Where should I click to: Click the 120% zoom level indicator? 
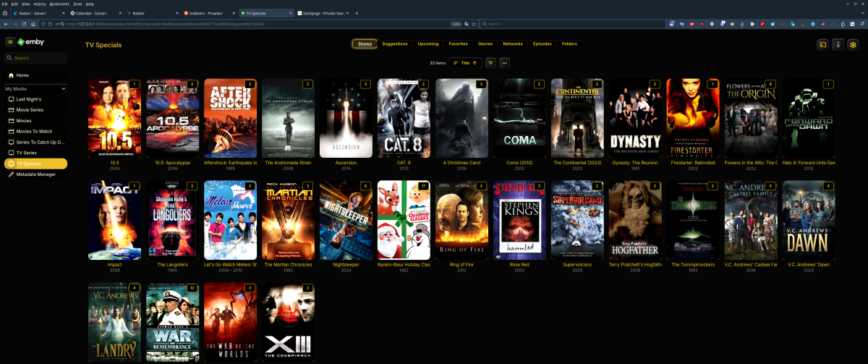456,24
